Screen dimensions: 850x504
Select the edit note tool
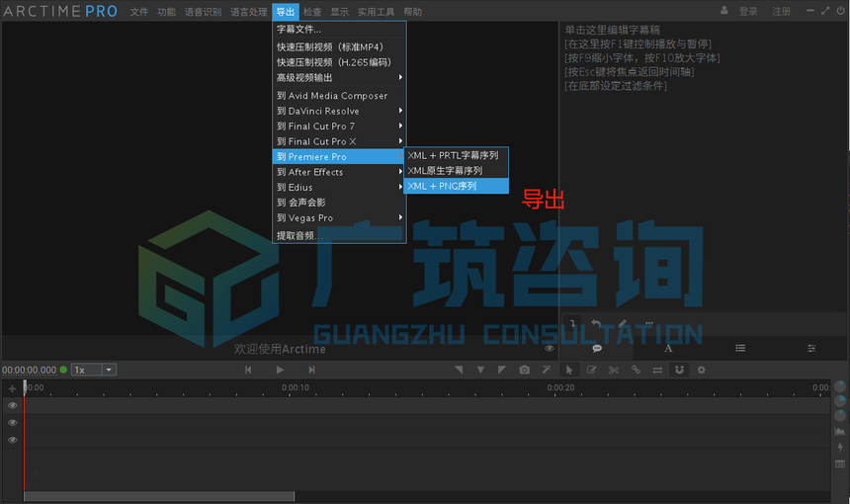coord(591,371)
